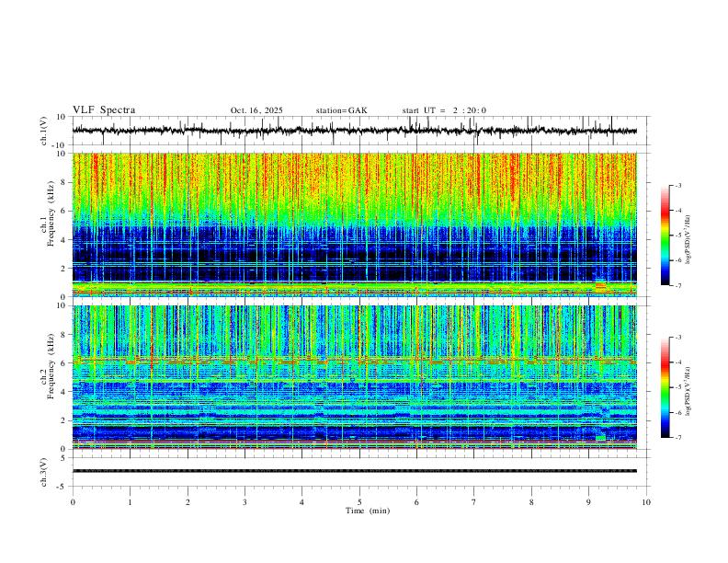
Task: Click the ch.2 PSD color scale bar
Action: point(665,387)
